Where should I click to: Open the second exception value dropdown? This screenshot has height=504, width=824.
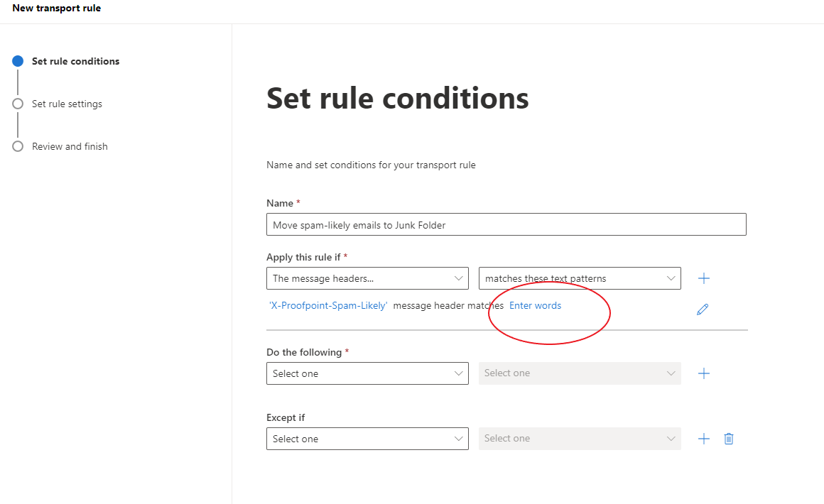pos(580,438)
